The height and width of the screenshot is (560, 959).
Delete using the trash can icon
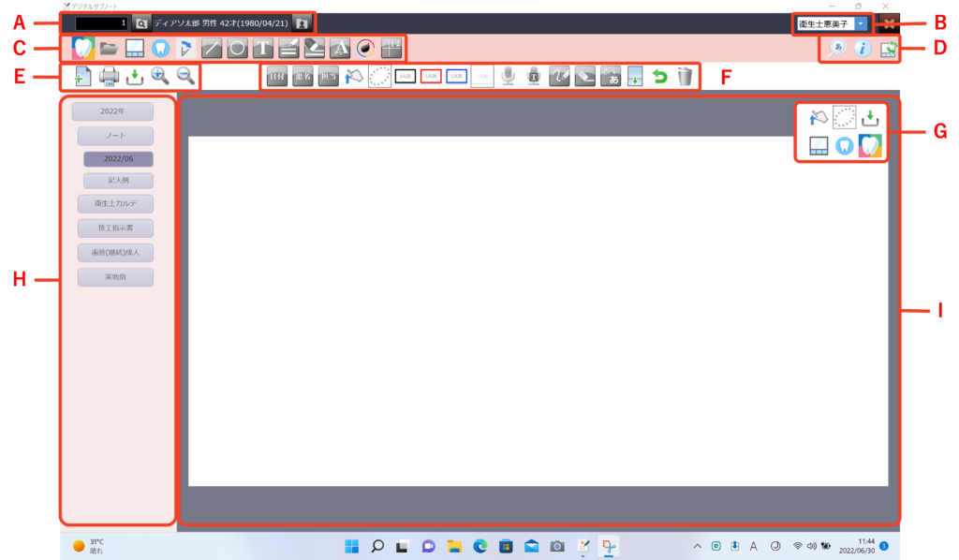(686, 77)
